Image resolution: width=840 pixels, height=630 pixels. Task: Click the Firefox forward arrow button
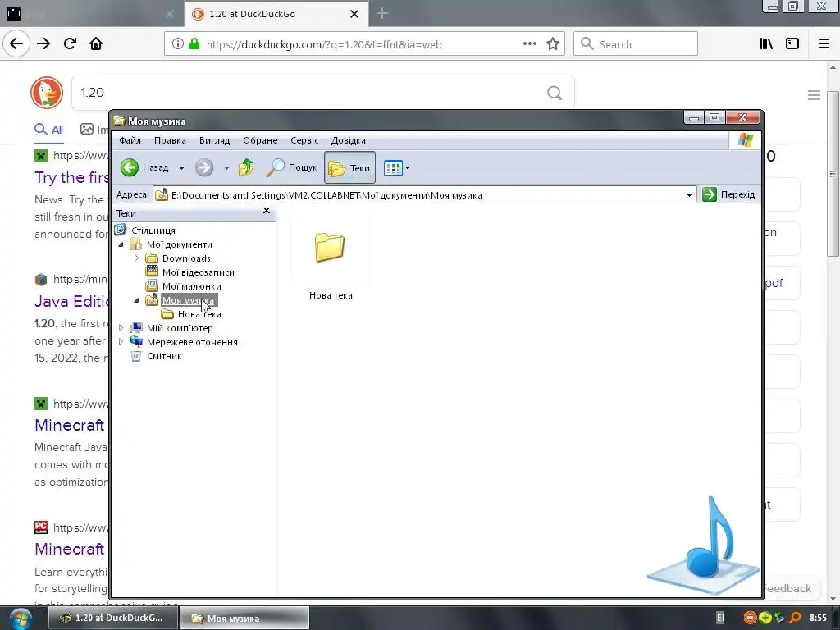43,43
